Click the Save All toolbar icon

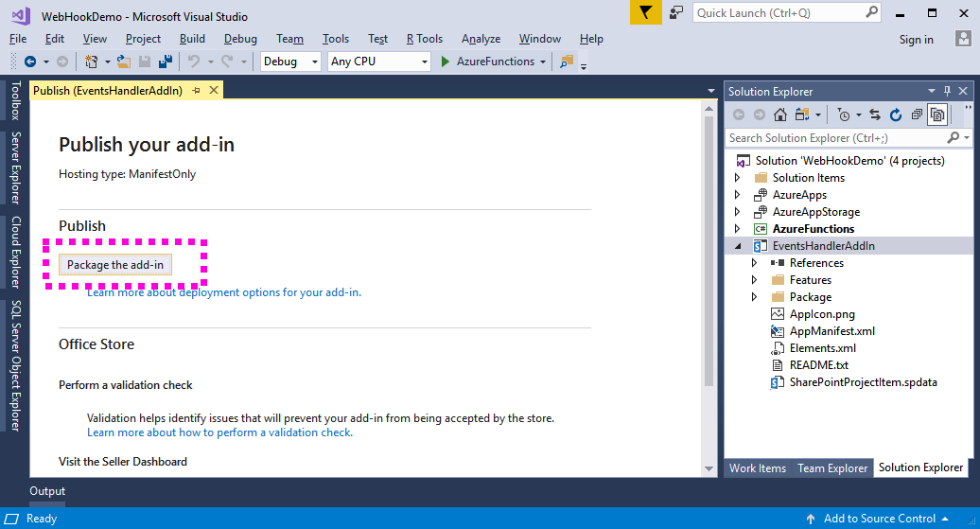166,62
